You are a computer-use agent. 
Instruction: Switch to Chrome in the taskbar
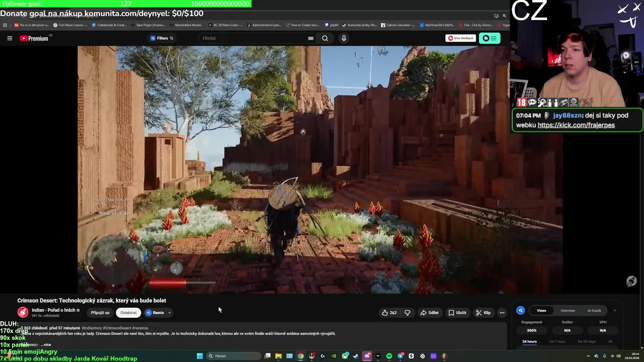(300, 356)
